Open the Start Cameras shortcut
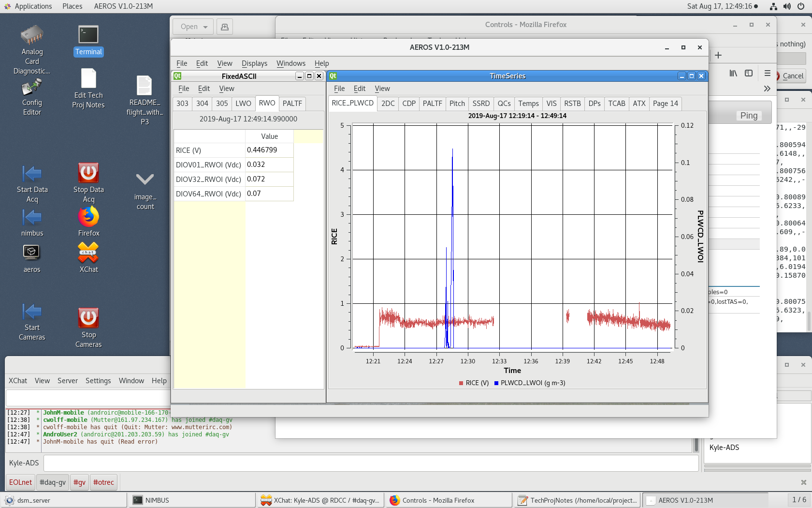This screenshot has height=508, width=812. [32, 312]
